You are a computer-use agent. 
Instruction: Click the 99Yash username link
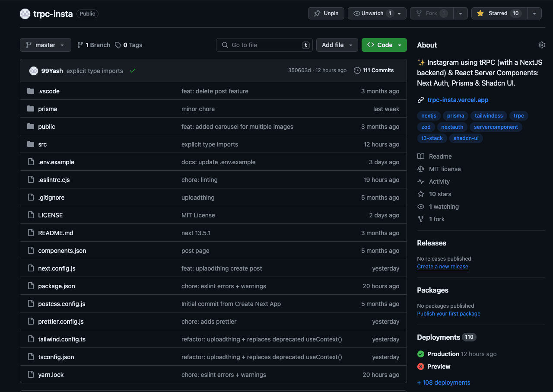click(x=52, y=71)
